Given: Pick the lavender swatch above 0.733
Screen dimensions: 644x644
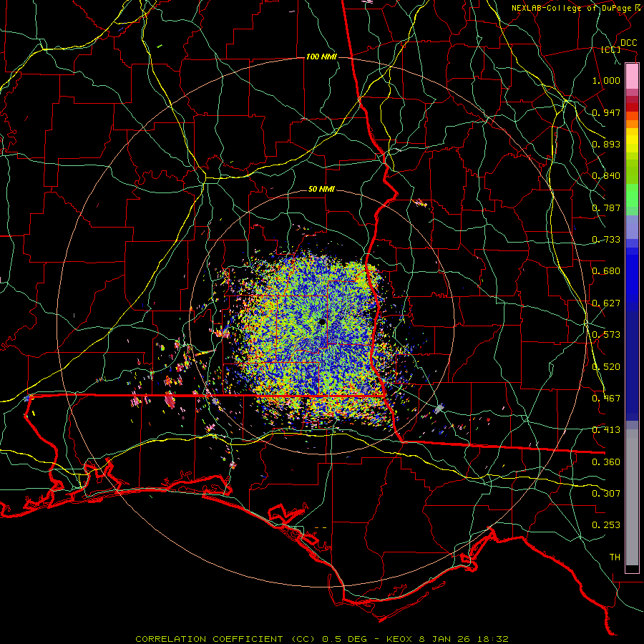Looking at the screenshot, I should [632, 227].
